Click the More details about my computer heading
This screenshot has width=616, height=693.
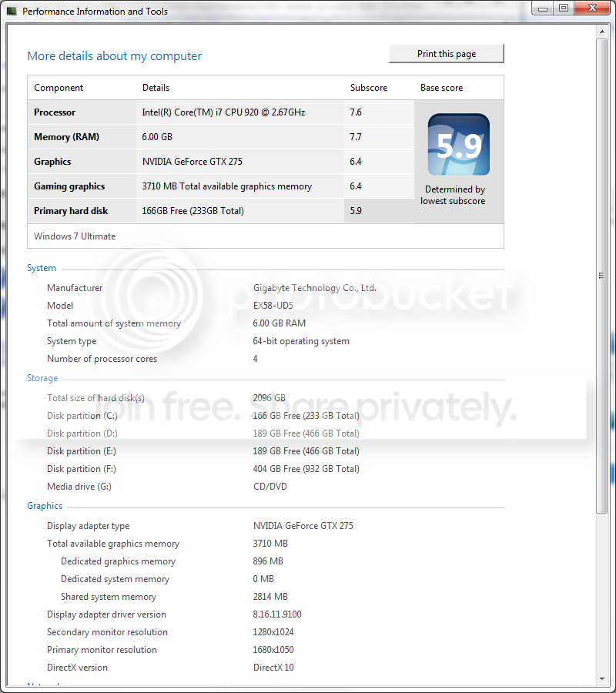pyautogui.click(x=115, y=56)
